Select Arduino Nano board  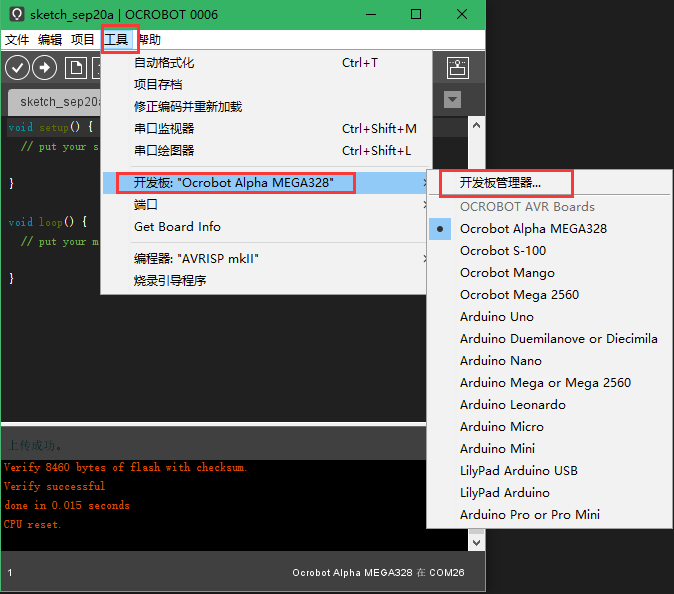click(x=550, y=361)
